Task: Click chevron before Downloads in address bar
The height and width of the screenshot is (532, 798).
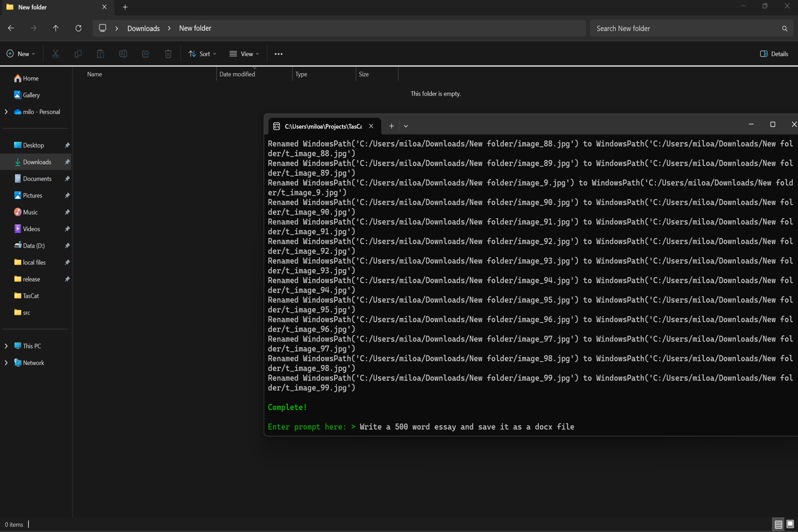Action: pos(116,28)
